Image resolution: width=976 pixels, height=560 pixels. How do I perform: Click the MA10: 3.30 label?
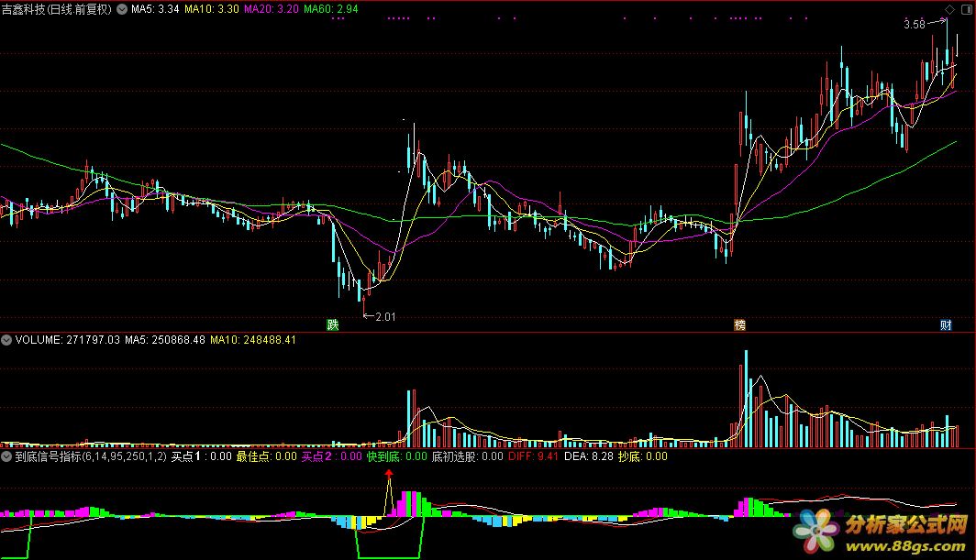(212, 9)
